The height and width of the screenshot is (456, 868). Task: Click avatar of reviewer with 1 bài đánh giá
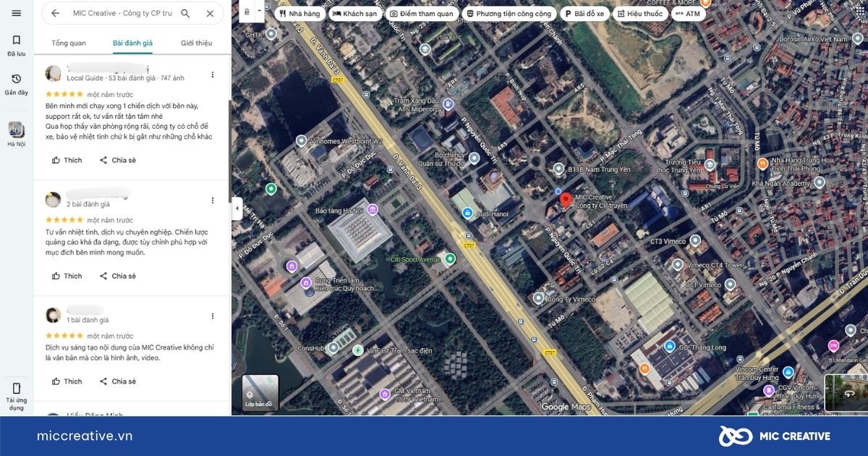coord(53,315)
